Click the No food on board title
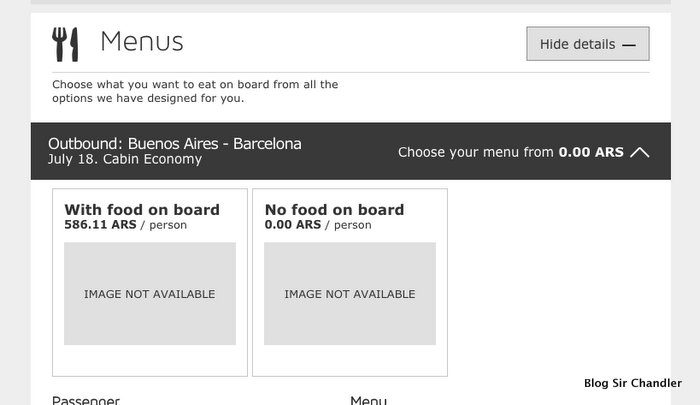 tap(334, 209)
